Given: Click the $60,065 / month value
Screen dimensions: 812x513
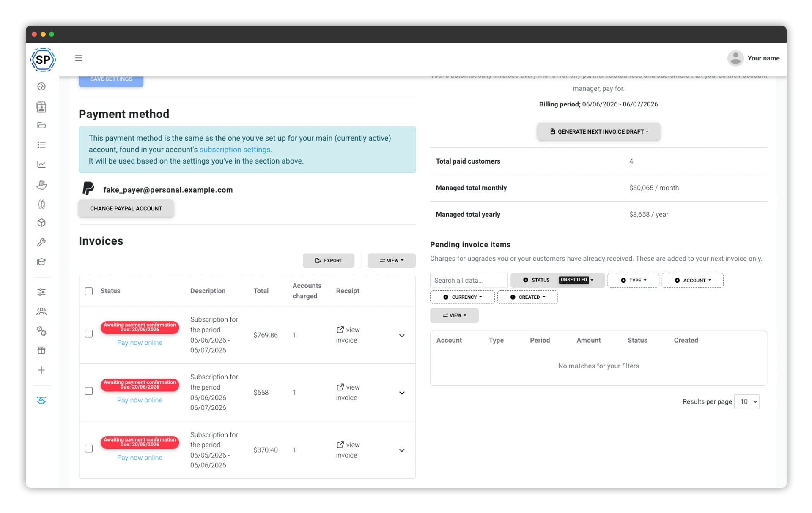Looking at the screenshot, I should tap(654, 188).
